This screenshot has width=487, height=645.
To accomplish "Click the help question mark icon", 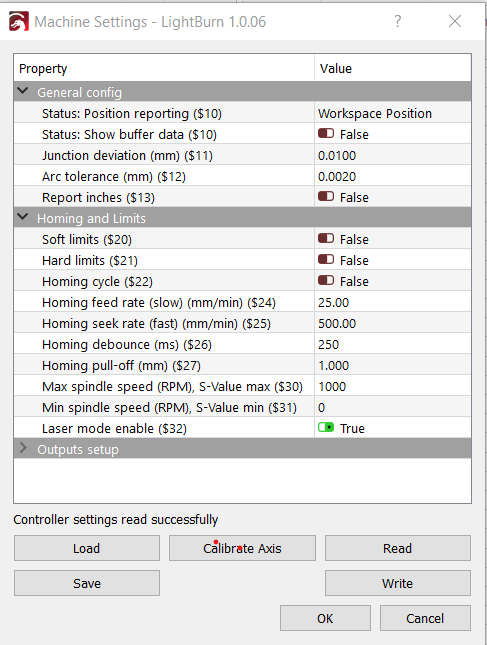I will (x=397, y=21).
